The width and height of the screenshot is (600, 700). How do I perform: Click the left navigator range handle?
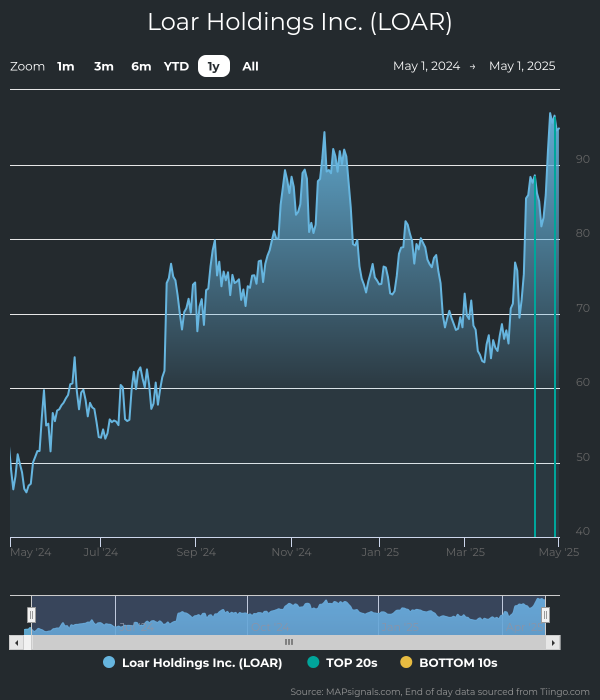pos(31,615)
